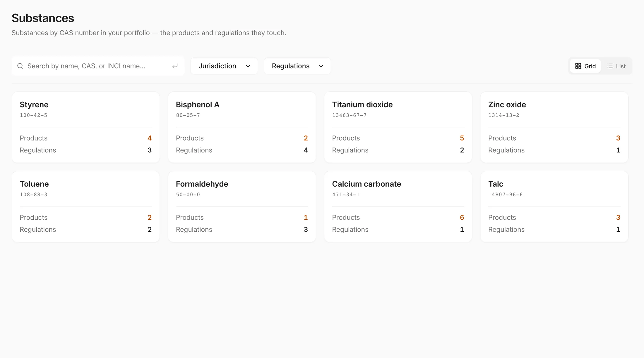The height and width of the screenshot is (358, 644).
Task: Switch to Grid view
Action: coord(585,66)
